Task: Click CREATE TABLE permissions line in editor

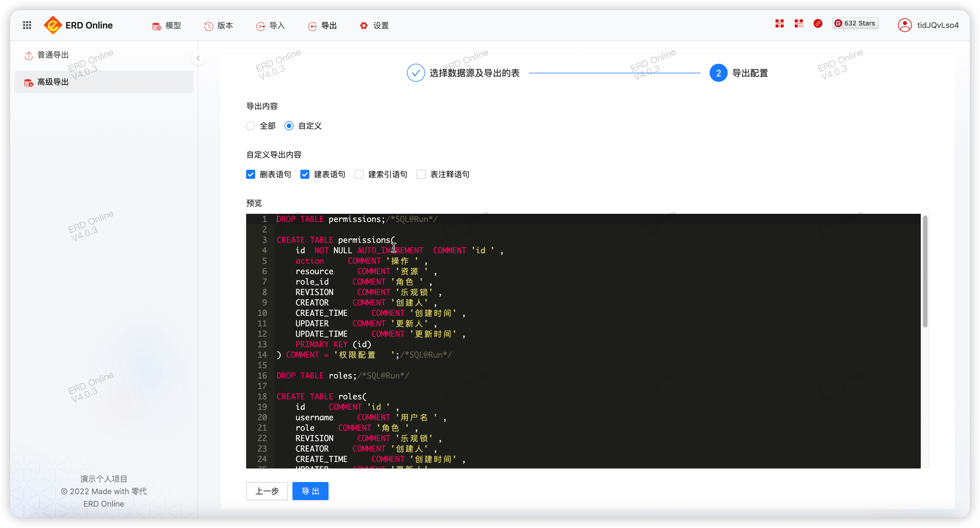Action: click(336, 240)
